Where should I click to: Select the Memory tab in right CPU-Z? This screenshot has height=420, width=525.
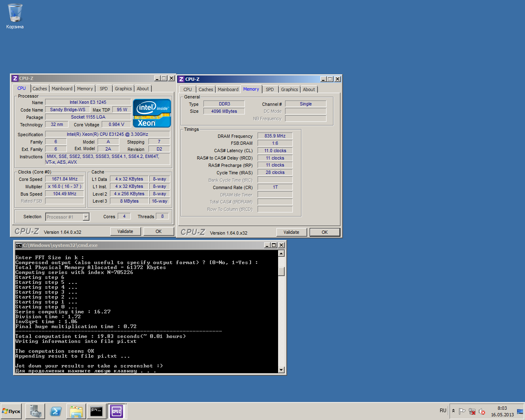tap(251, 89)
